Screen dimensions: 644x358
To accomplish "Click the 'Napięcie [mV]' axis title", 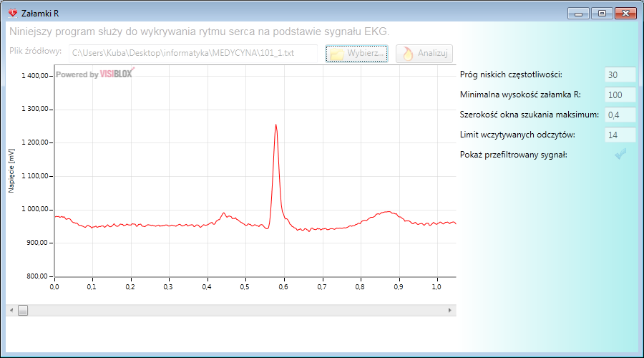I will (11, 171).
